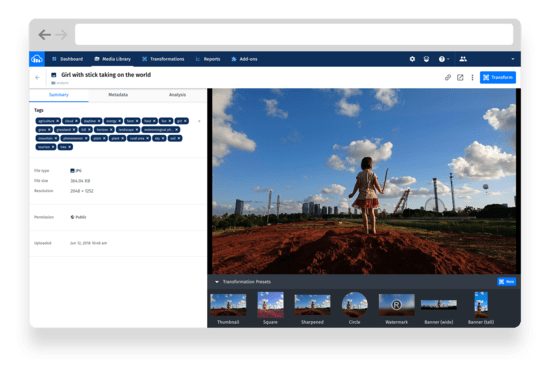Collapse the Transformation Presets panel
Image resolution: width=550 pixels, height=371 pixels.
coord(217,282)
